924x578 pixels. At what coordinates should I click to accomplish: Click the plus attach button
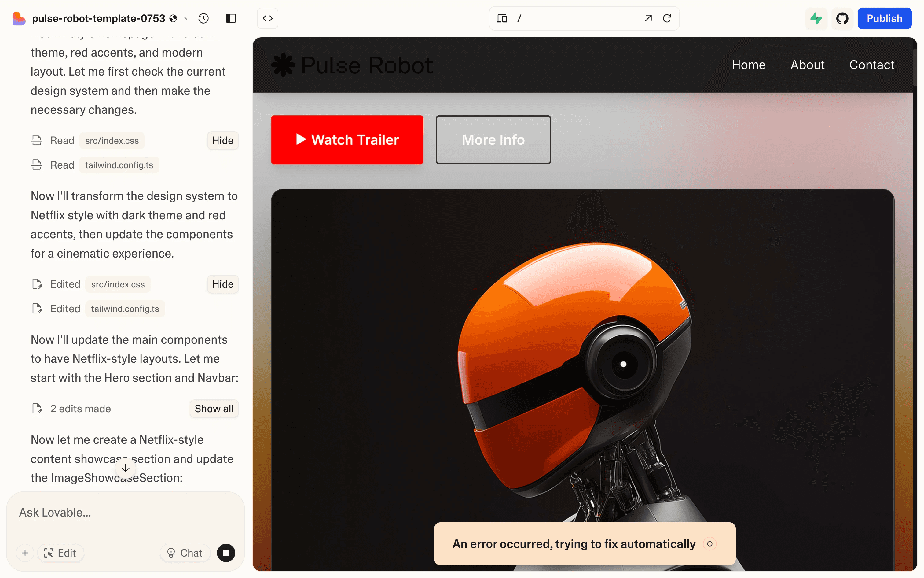point(25,553)
